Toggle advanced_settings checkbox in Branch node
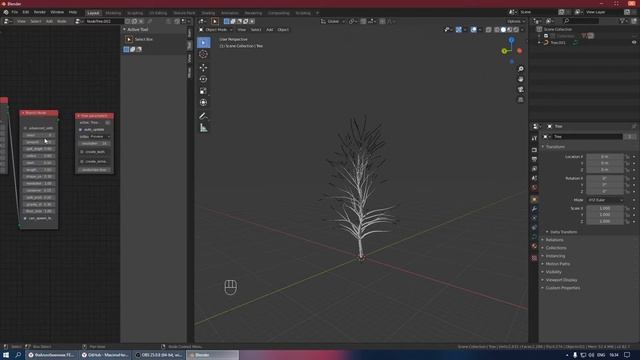 pos(25,128)
